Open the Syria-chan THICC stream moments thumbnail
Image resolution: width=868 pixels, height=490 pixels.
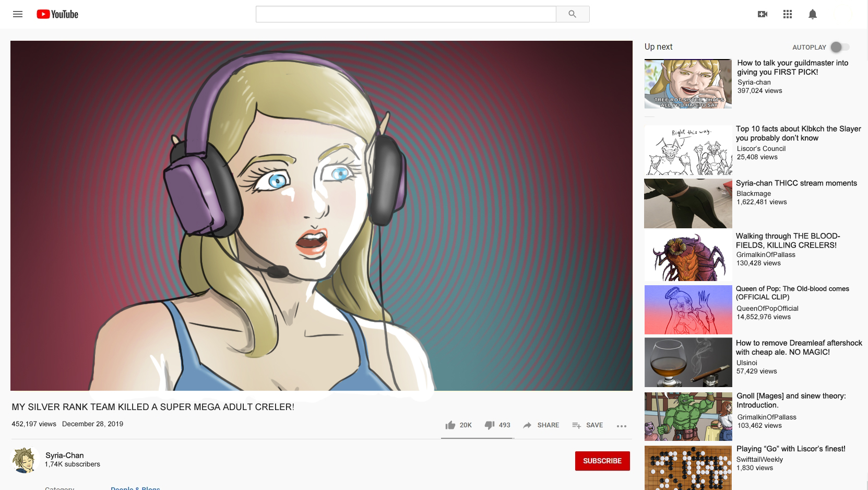pos(688,203)
